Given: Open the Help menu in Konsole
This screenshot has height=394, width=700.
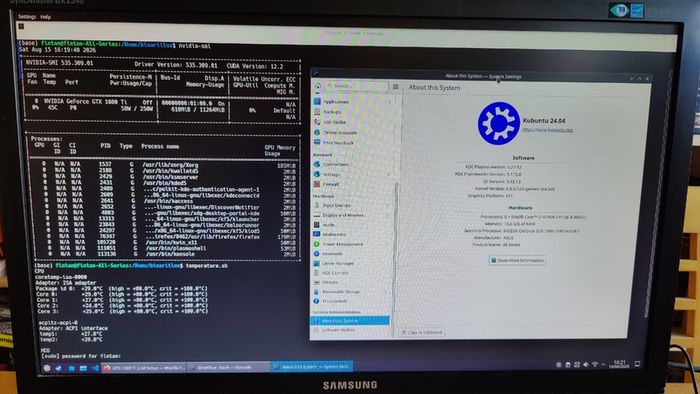Looking at the screenshot, I should click(x=46, y=17).
